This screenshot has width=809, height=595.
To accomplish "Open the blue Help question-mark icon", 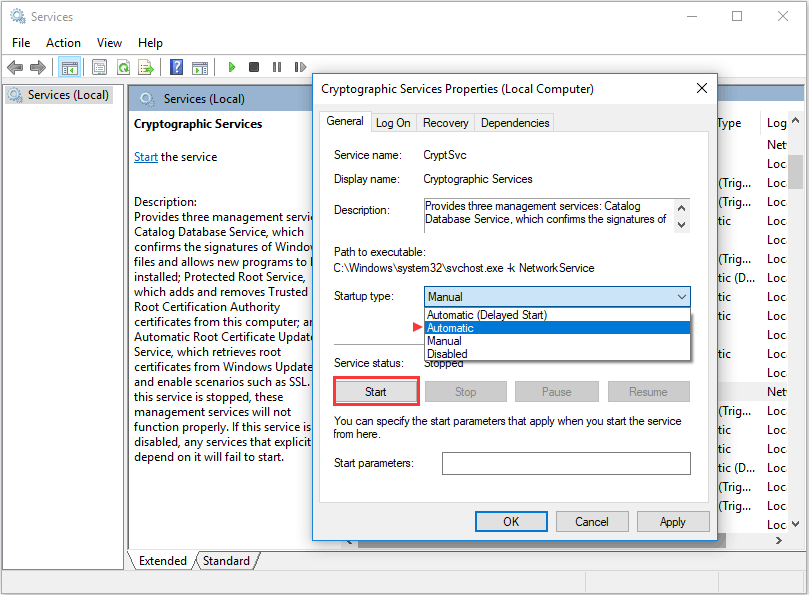I will click(x=176, y=67).
